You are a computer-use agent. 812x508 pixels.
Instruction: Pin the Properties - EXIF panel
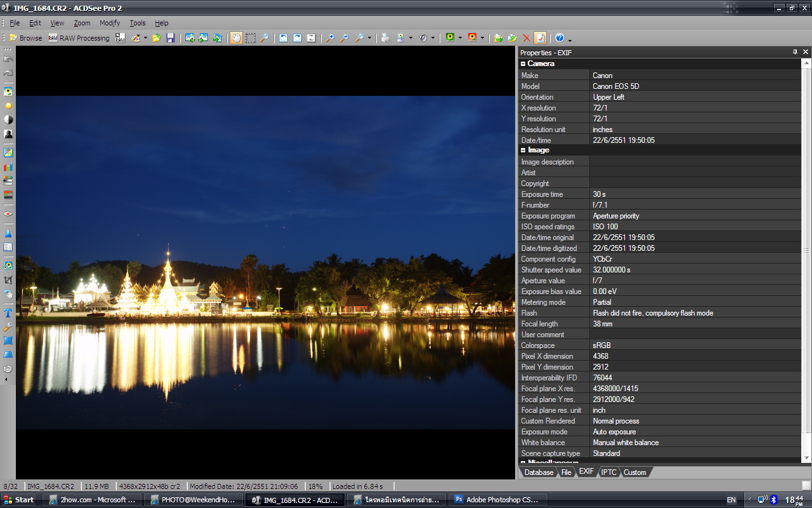click(x=795, y=52)
